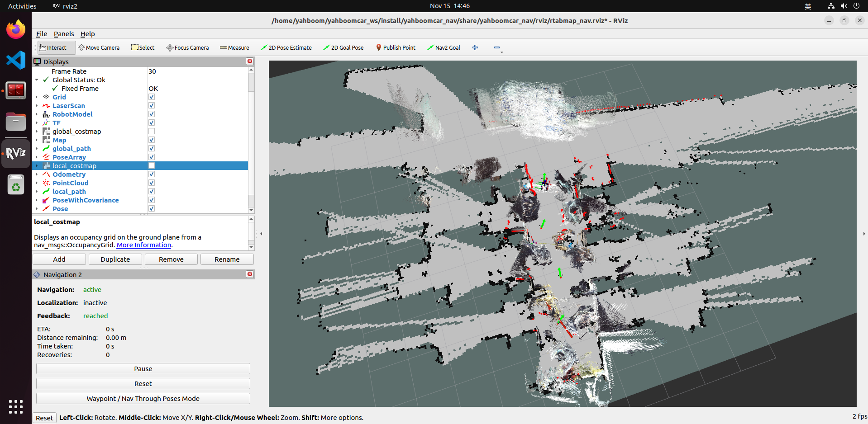
Task: Select the 2D Goal Pose tool
Action: pyautogui.click(x=343, y=47)
